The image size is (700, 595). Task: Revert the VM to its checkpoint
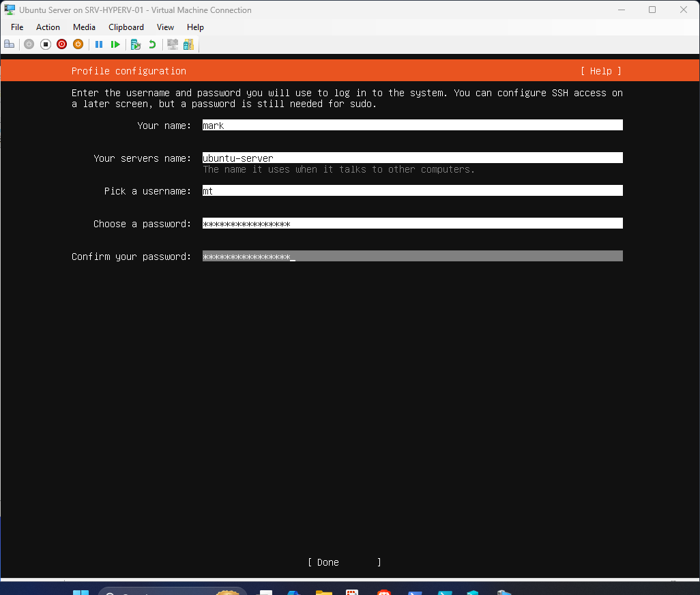[151, 44]
